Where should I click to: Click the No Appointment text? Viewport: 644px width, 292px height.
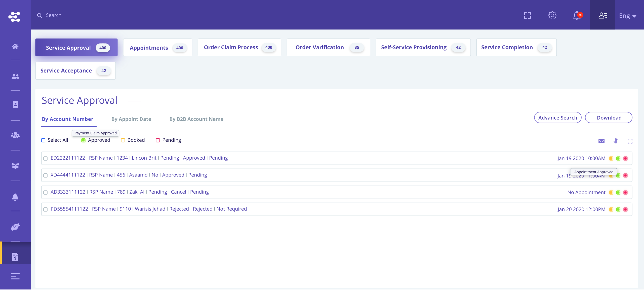[586, 193]
